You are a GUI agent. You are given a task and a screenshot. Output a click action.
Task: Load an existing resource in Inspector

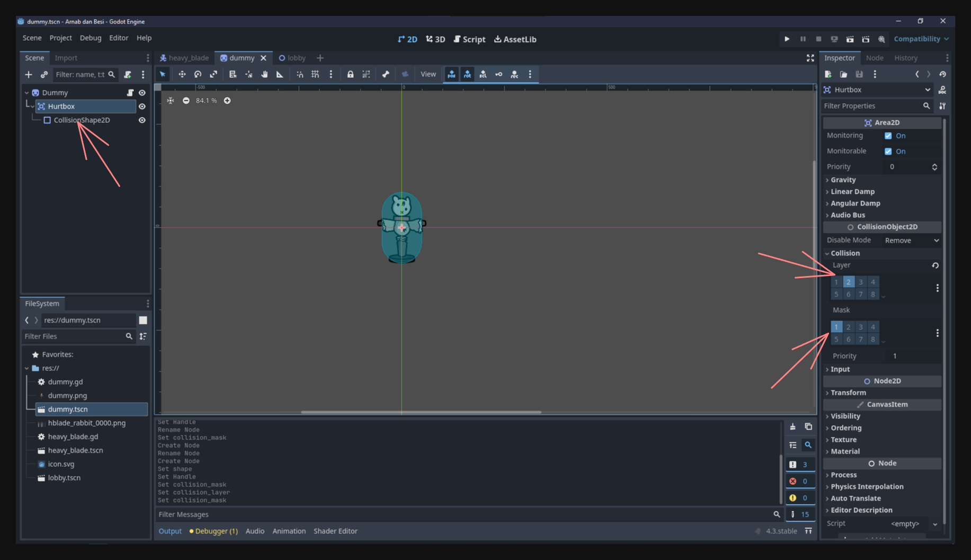pyautogui.click(x=843, y=74)
